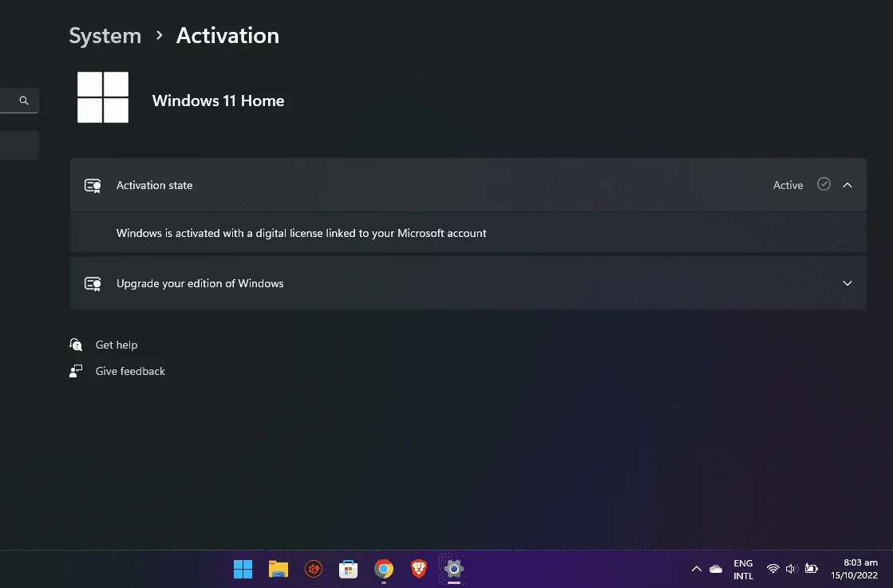
Task: Select the digital license activation text
Action: [x=302, y=234]
